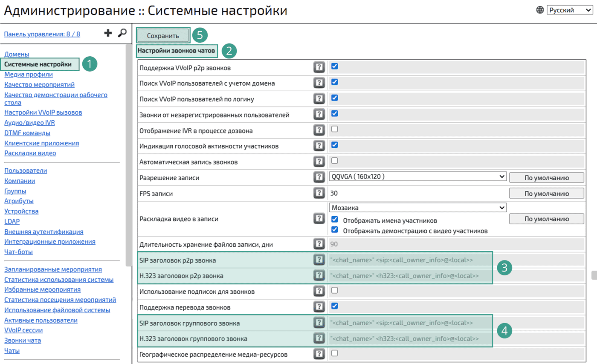
Task: Open the Разрешение записи dropdown
Action: coord(417,176)
